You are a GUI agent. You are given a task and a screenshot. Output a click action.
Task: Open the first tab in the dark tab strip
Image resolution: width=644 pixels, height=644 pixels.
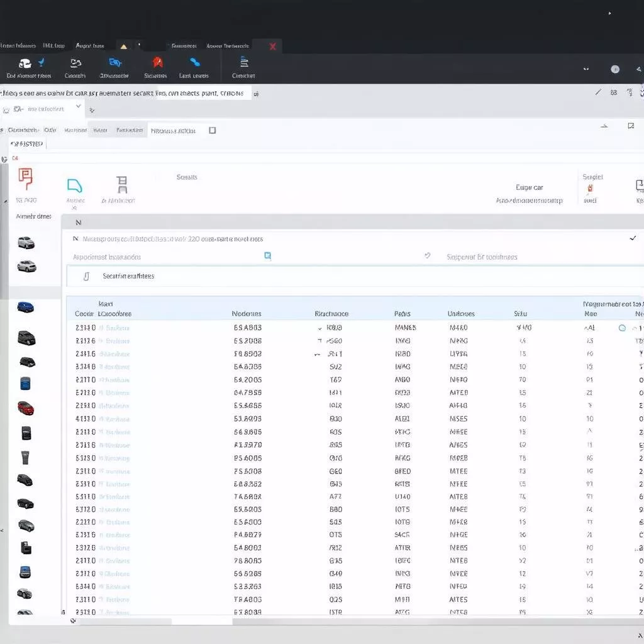click(x=18, y=46)
